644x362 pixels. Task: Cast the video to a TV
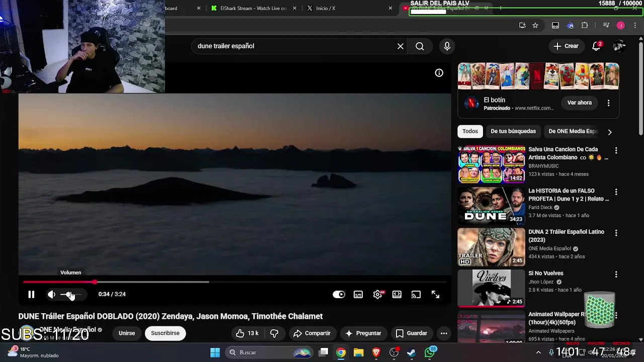tap(416, 295)
